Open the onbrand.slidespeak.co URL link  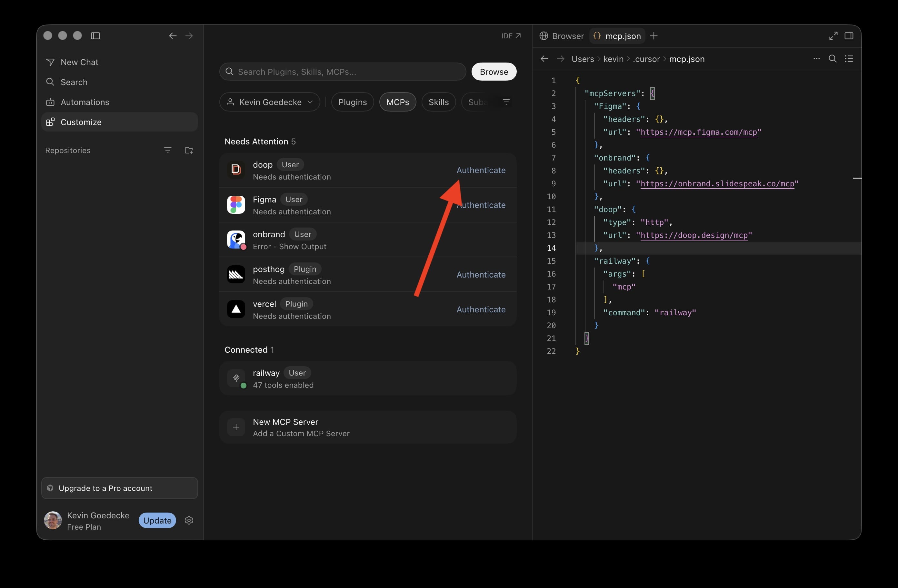click(x=717, y=184)
